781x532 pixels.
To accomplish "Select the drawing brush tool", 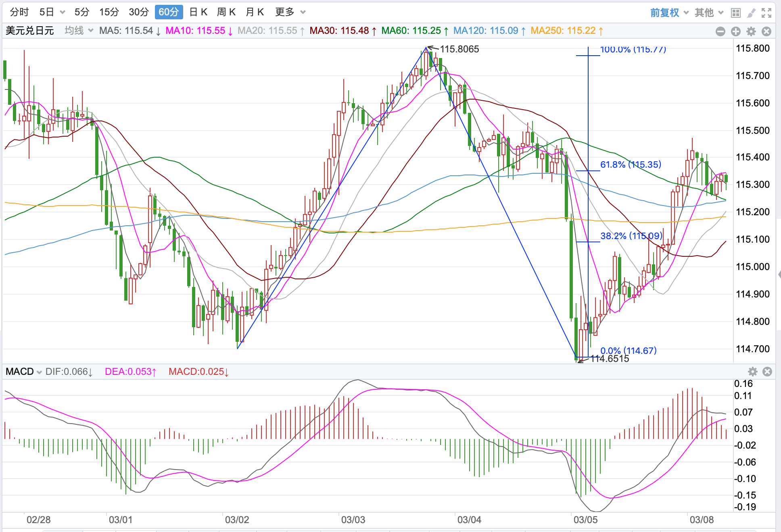I will point(751,13).
